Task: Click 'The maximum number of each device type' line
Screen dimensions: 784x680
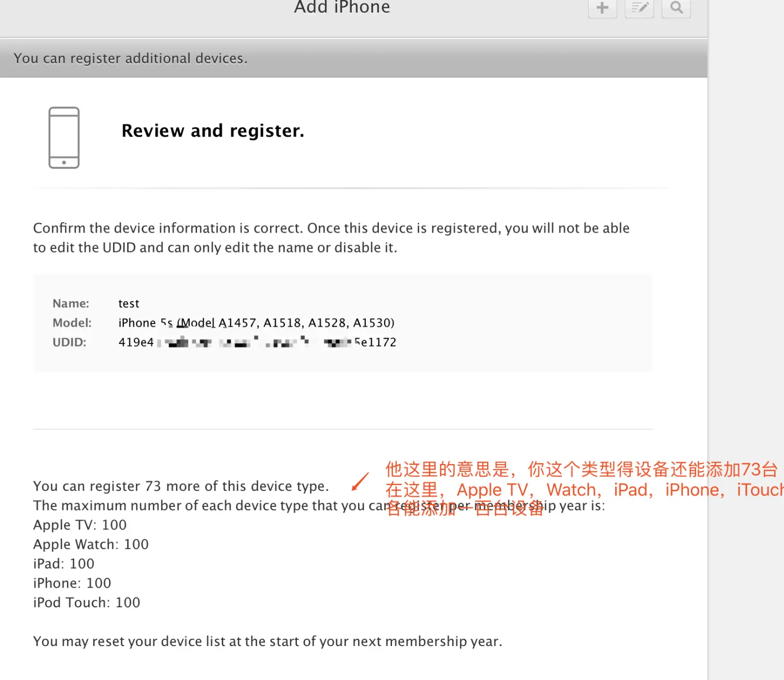Action: pos(319,505)
